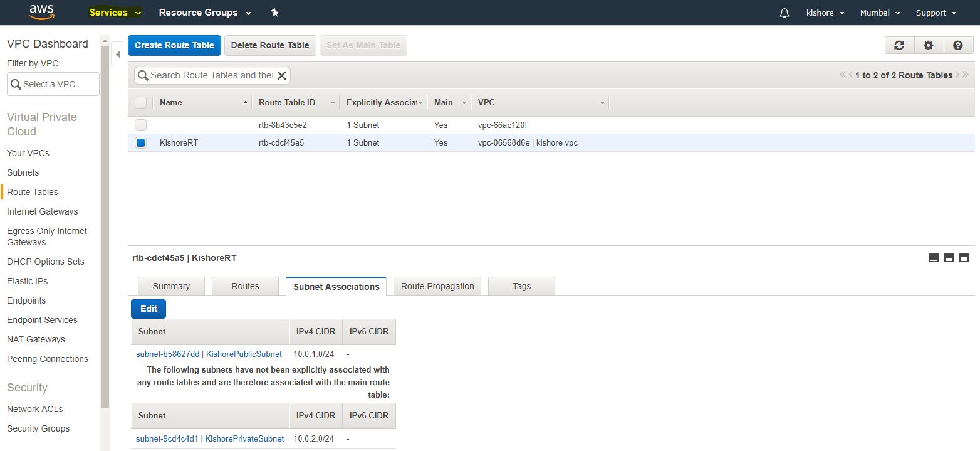Image resolution: width=980 pixels, height=451 pixels.
Task: Click the Filter by VPC input field
Action: (x=53, y=84)
